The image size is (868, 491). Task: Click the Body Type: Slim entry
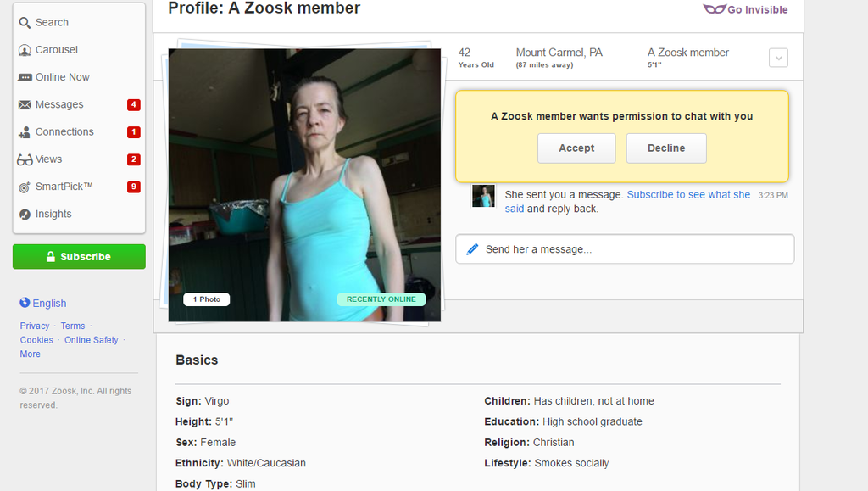(x=215, y=484)
